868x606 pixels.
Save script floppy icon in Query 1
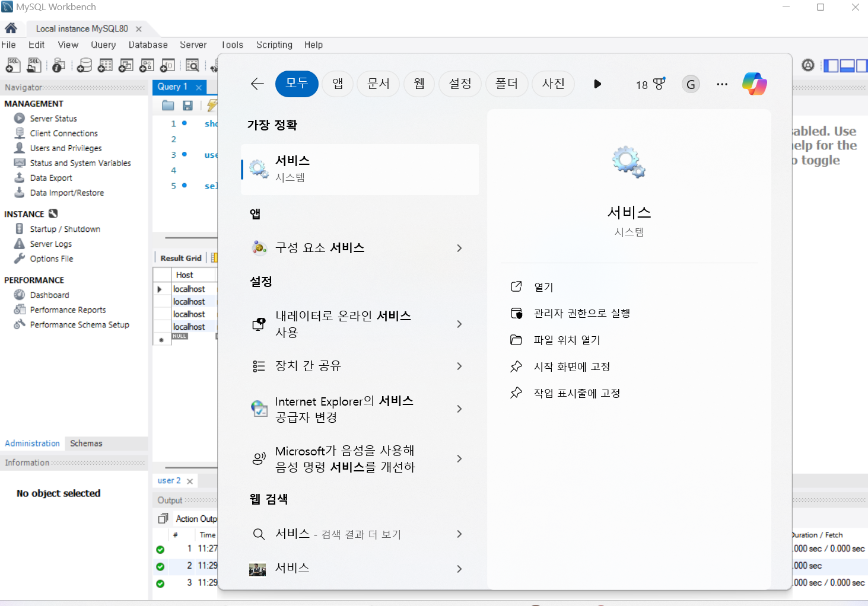click(187, 106)
